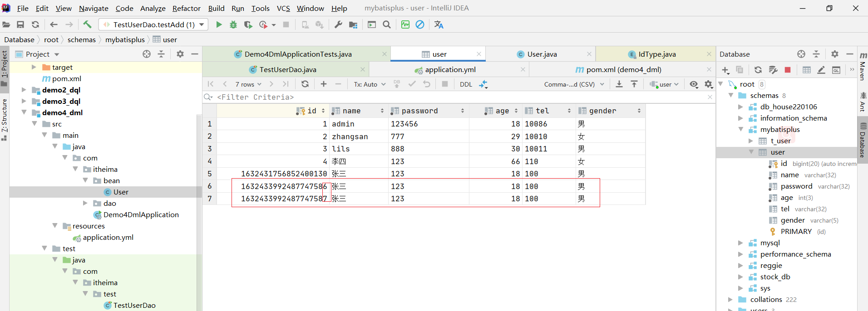The height and width of the screenshot is (311, 868).
Task: Close the TestUserDao.java tab
Action: tap(362, 69)
